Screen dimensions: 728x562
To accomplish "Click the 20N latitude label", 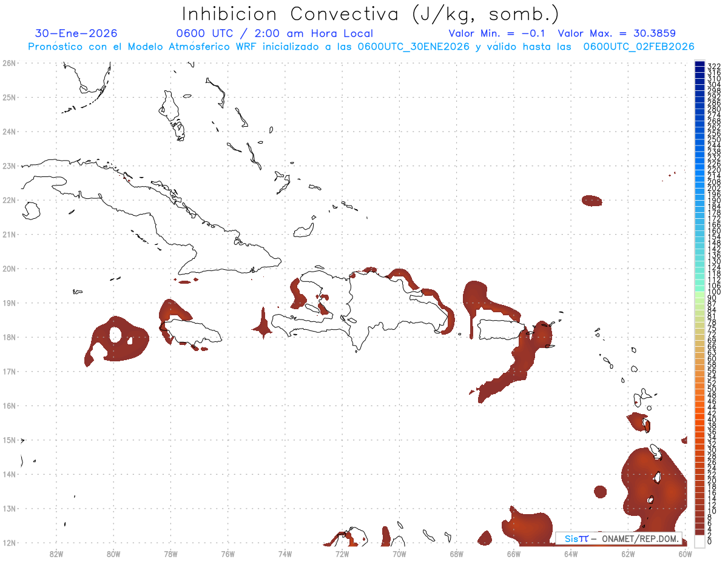I will point(9,269).
